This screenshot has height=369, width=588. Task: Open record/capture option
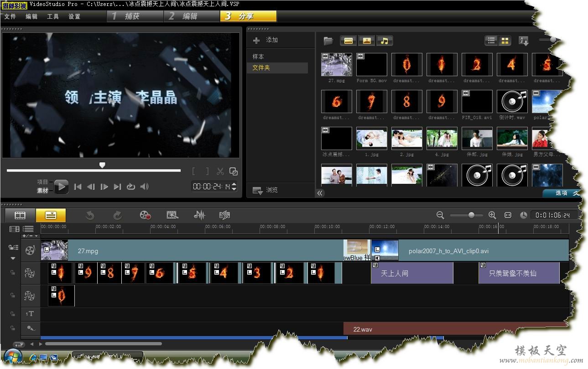(146, 215)
